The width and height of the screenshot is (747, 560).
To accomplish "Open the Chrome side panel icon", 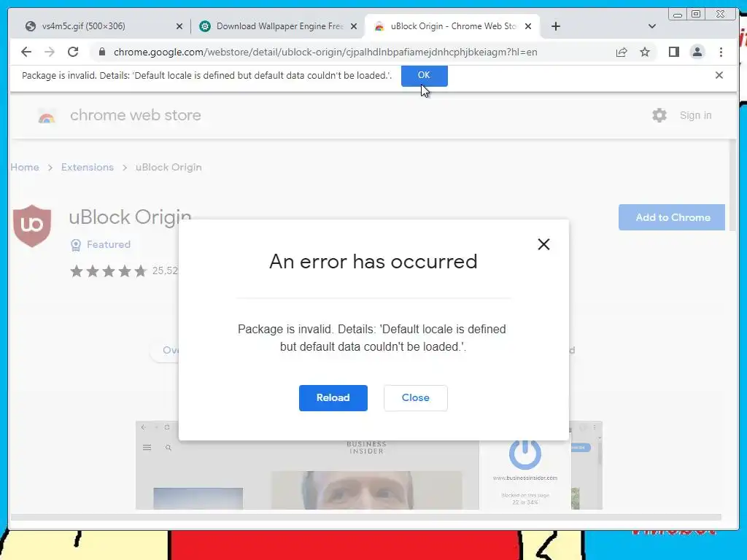I will pos(673,52).
